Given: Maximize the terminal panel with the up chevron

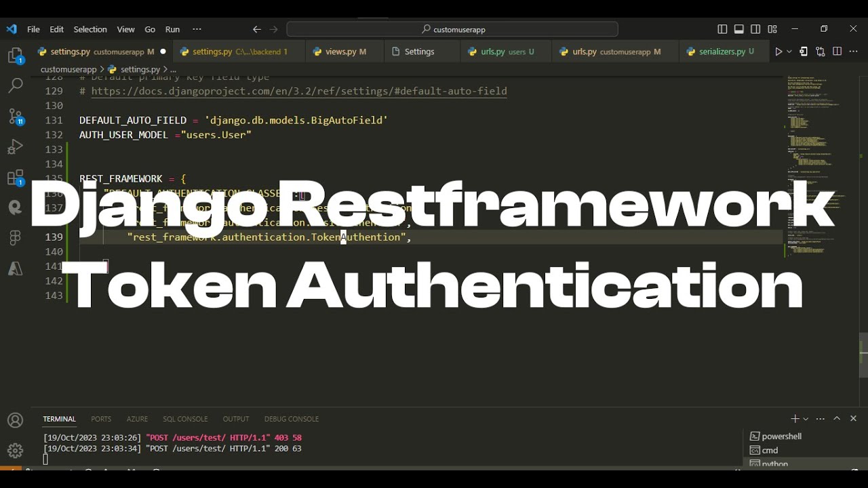Looking at the screenshot, I should tap(837, 419).
